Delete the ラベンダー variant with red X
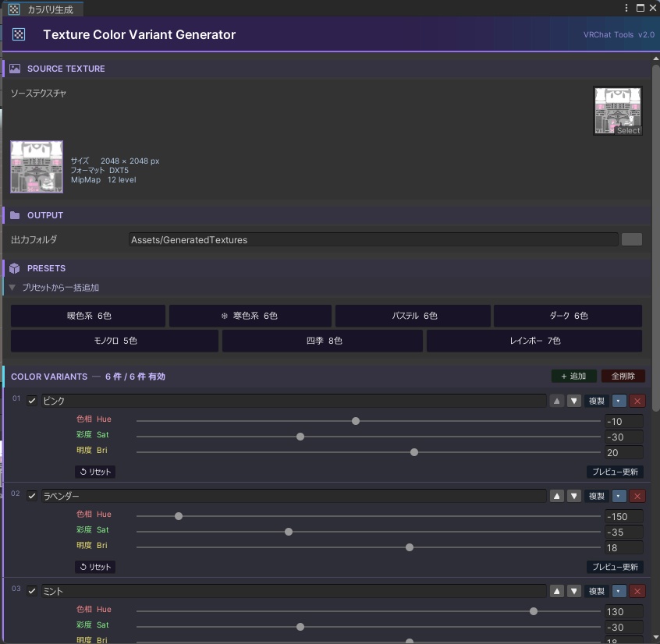 [x=637, y=496]
